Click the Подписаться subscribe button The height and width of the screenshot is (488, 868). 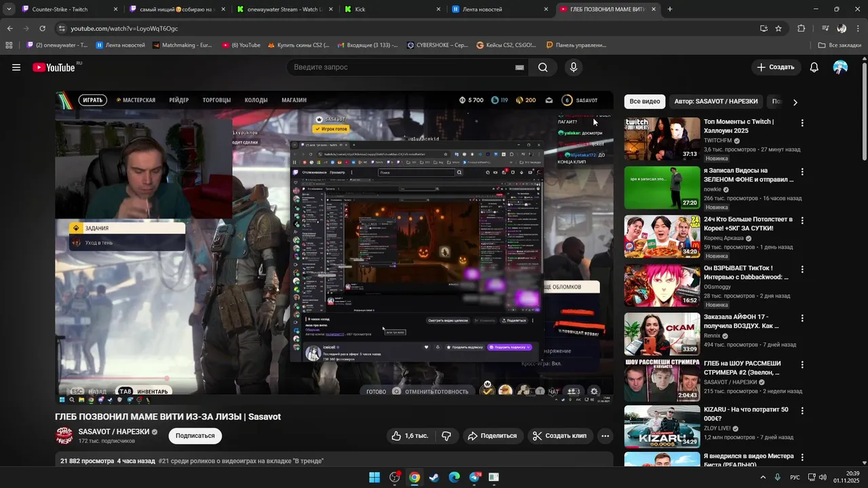[195, 436]
